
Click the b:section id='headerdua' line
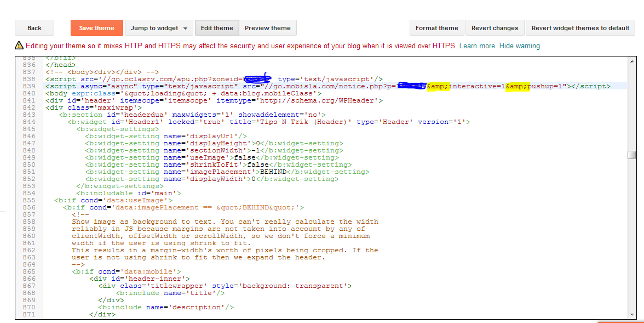(192, 115)
